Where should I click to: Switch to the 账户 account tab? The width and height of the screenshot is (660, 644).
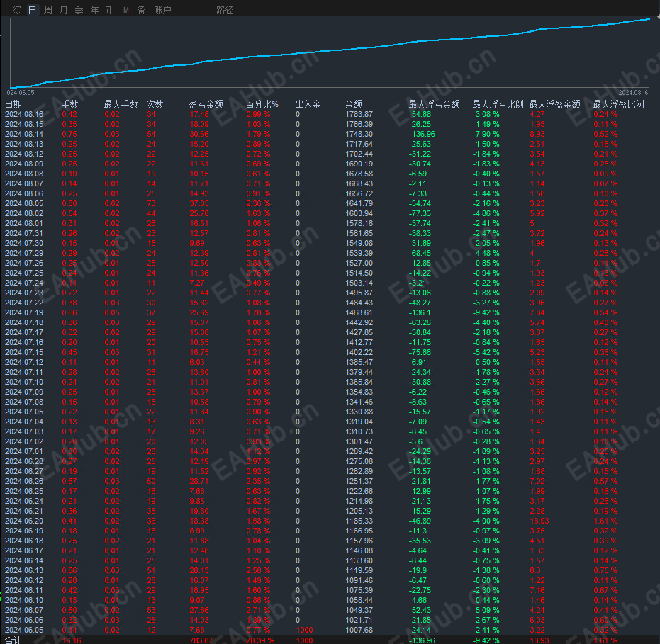[162, 10]
